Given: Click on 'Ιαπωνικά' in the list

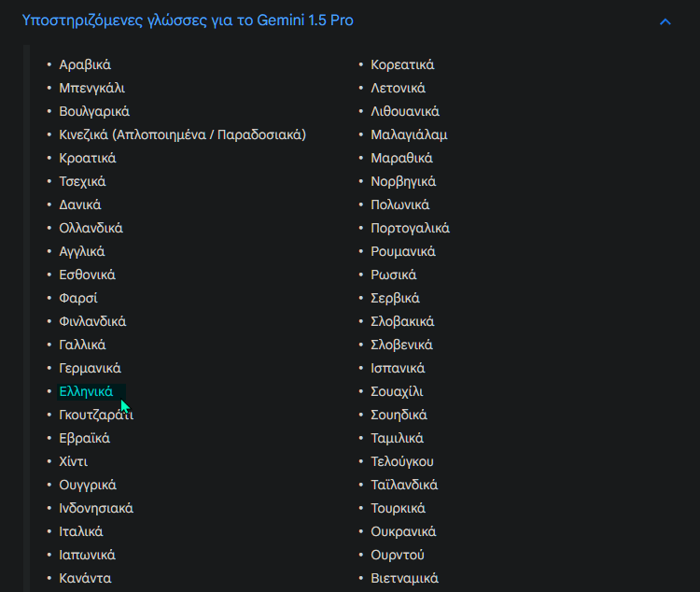Looking at the screenshot, I should [87, 555].
